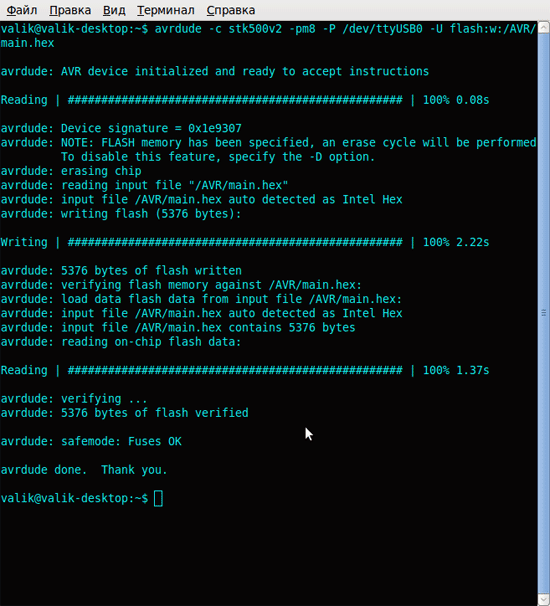This screenshot has width=550, height=606.
Task: Click the scrollbar thumb grip handle
Action: tap(544, 313)
